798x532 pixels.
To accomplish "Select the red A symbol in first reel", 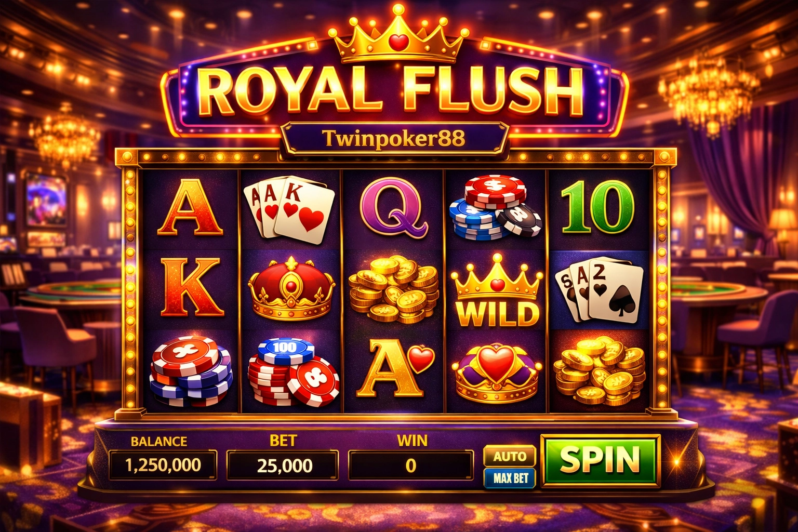I will pos(190,207).
